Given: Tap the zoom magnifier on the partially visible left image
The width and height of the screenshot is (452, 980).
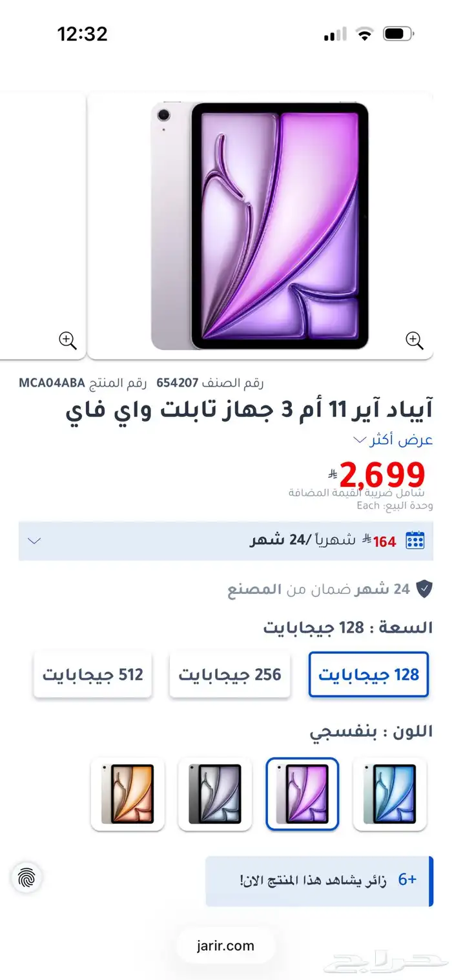Looking at the screenshot, I should [68, 340].
